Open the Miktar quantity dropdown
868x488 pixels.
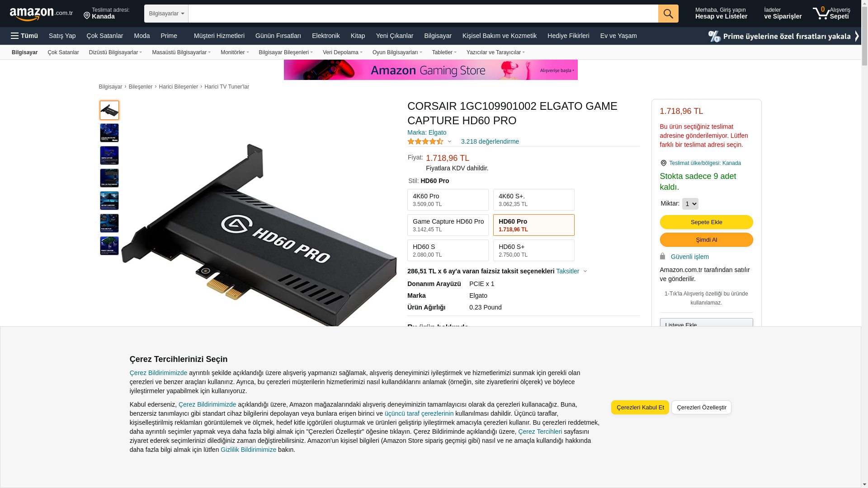click(690, 204)
